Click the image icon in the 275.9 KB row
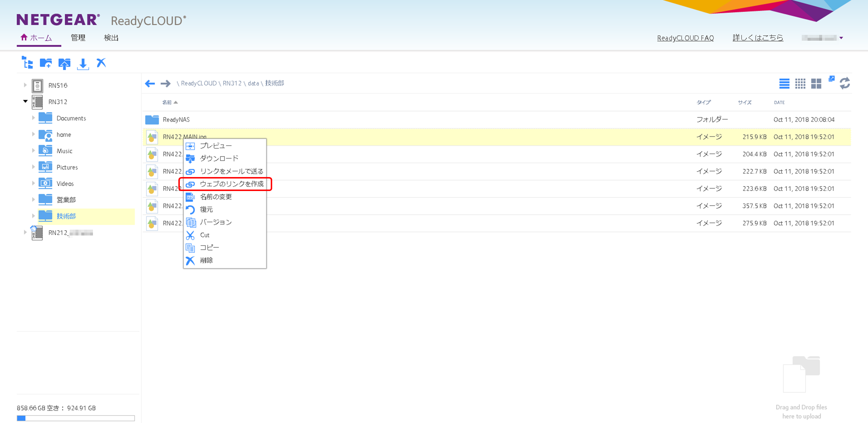868x423 pixels. [152, 223]
